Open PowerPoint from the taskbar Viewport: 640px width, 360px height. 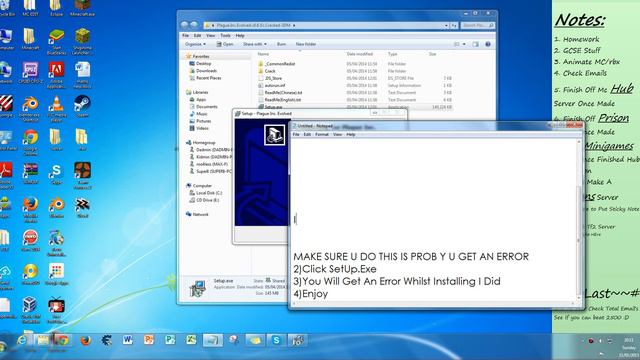149,340
